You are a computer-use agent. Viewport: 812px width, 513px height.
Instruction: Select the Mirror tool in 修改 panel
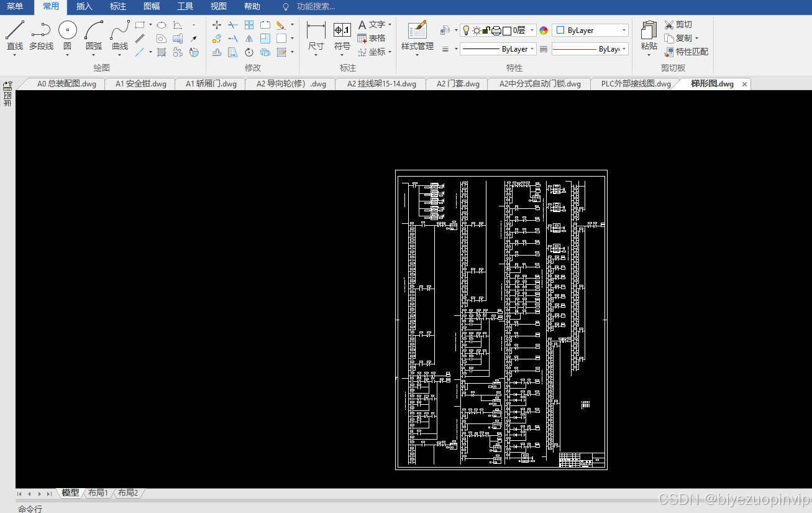pos(249,39)
